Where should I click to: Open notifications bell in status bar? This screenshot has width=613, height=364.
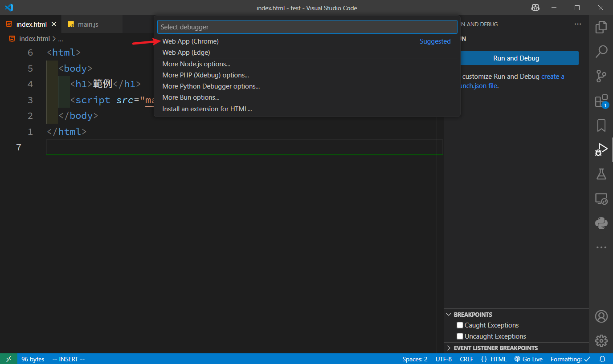pos(602,359)
